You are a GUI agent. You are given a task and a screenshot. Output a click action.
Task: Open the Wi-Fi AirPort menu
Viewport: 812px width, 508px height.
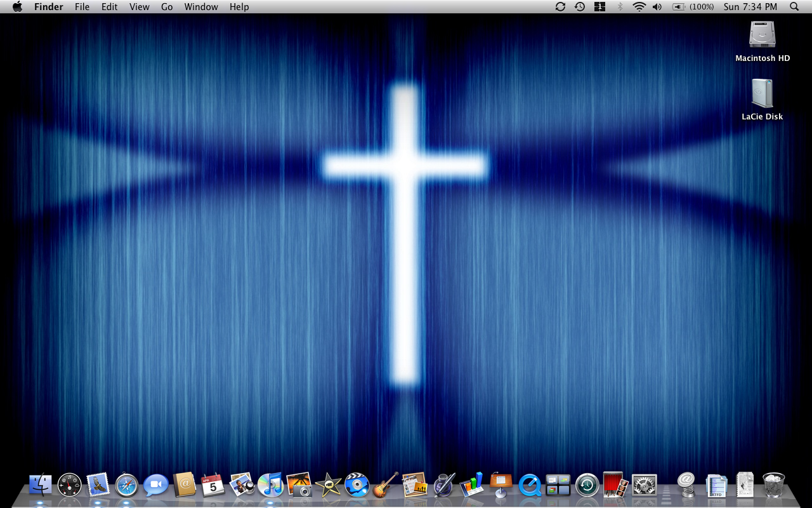(x=639, y=7)
